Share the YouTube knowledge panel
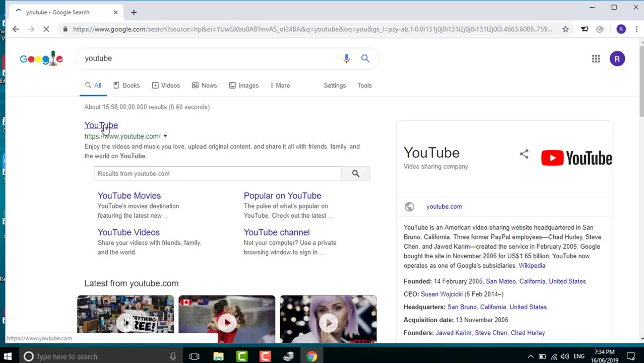 pyautogui.click(x=524, y=154)
